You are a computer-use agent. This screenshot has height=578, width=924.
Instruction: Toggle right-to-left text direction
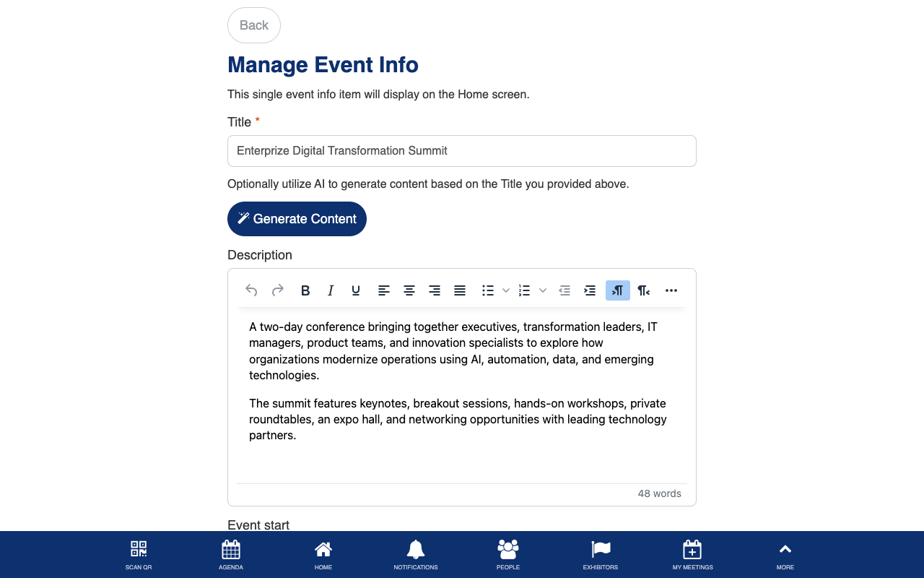point(644,290)
